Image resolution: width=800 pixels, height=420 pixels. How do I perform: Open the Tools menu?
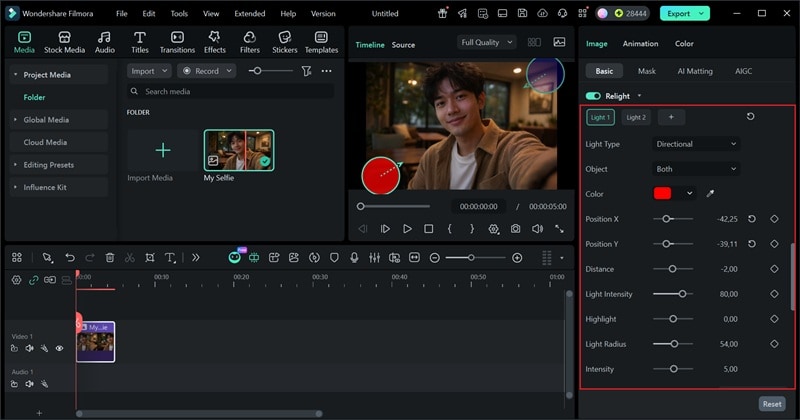click(179, 14)
